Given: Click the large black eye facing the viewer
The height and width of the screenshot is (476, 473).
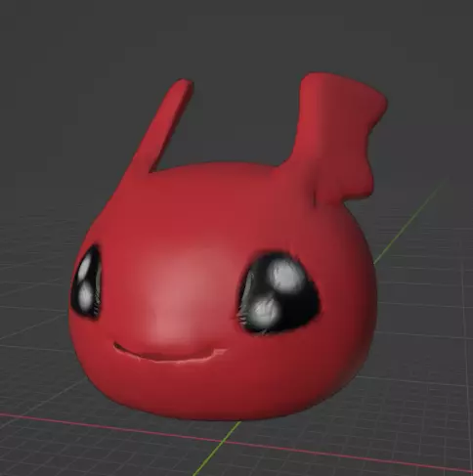Looking at the screenshot, I should 279,293.
